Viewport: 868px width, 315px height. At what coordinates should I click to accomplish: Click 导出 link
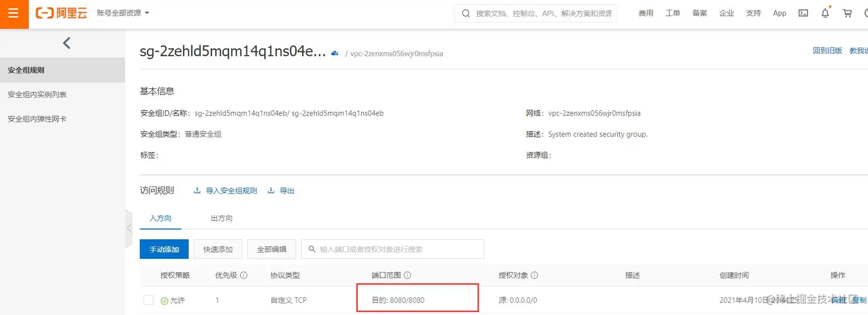[x=287, y=190]
